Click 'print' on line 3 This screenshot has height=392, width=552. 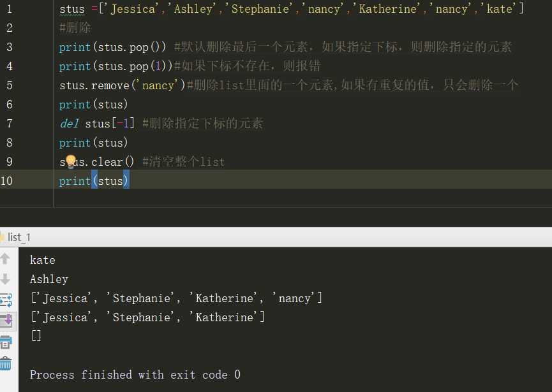pos(75,47)
